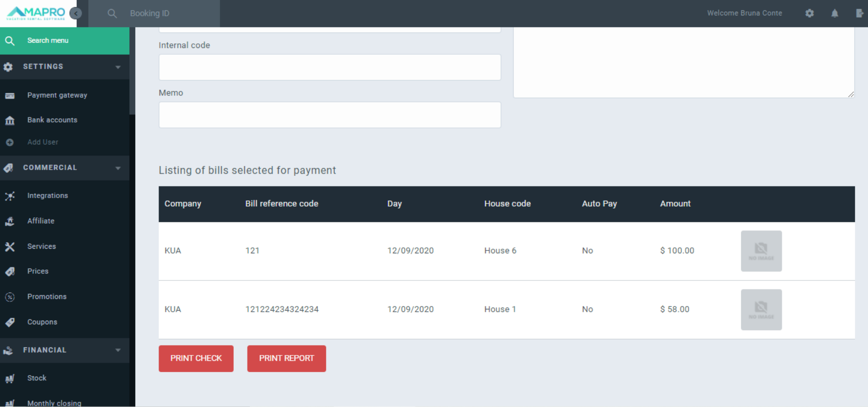Open the notifications bell

[835, 13]
